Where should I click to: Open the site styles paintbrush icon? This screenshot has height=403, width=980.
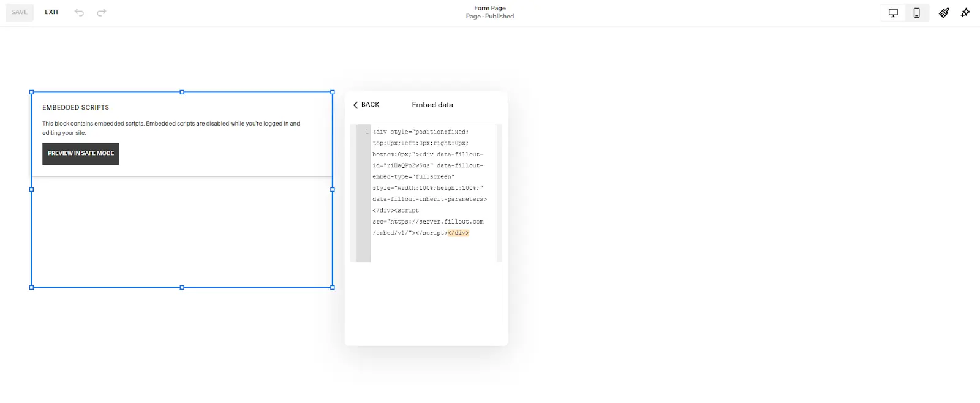(944, 12)
